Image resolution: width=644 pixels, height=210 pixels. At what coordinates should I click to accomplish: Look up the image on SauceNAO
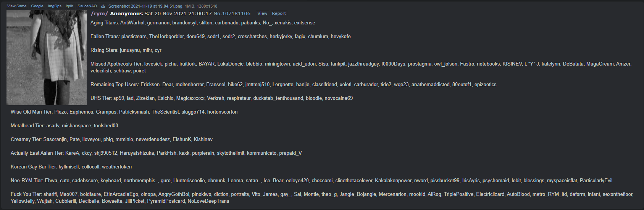87,6
